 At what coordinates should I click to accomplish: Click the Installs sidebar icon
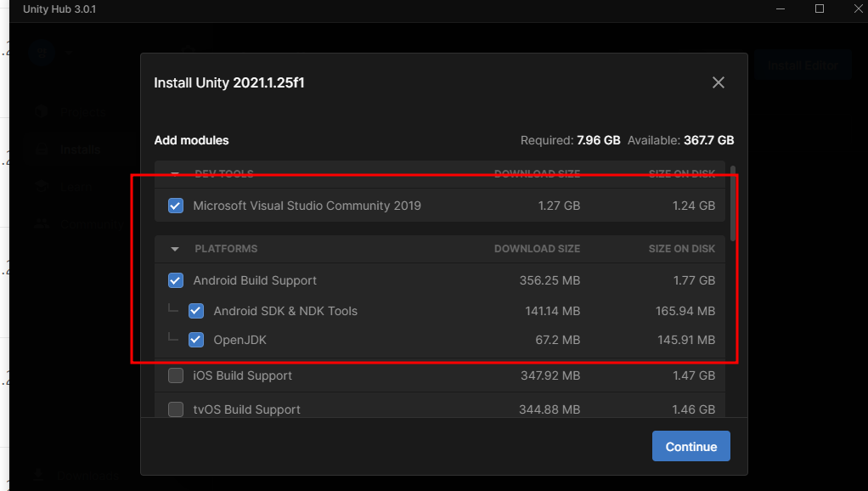(x=42, y=150)
